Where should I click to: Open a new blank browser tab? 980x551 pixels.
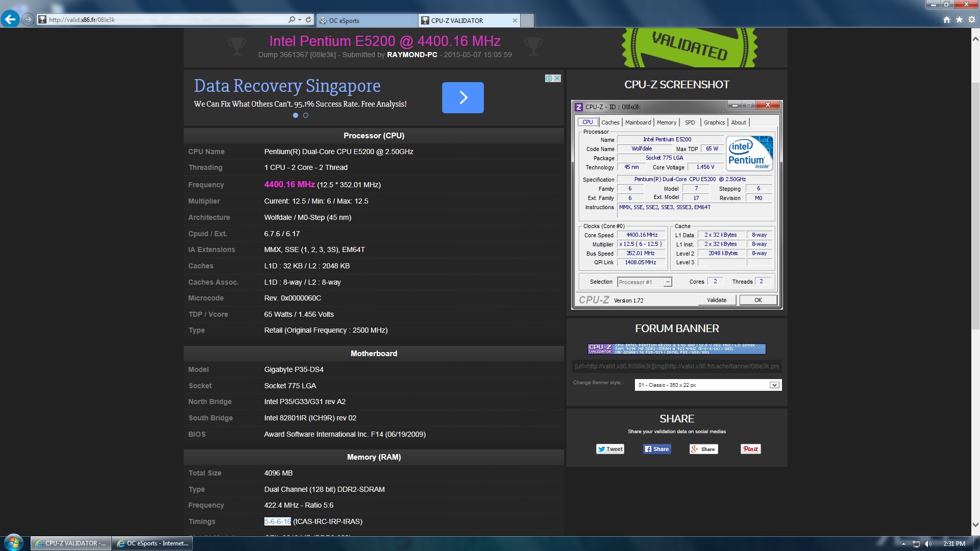[527, 20]
